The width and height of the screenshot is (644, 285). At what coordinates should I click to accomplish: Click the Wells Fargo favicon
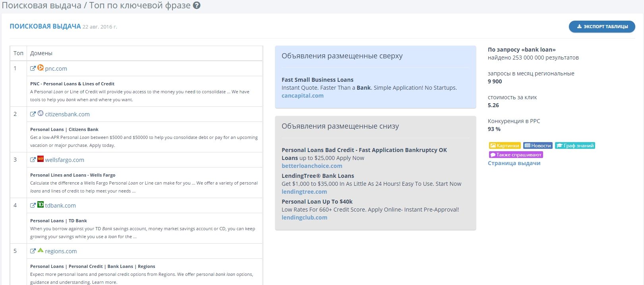pyautogui.click(x=41, y=159)
